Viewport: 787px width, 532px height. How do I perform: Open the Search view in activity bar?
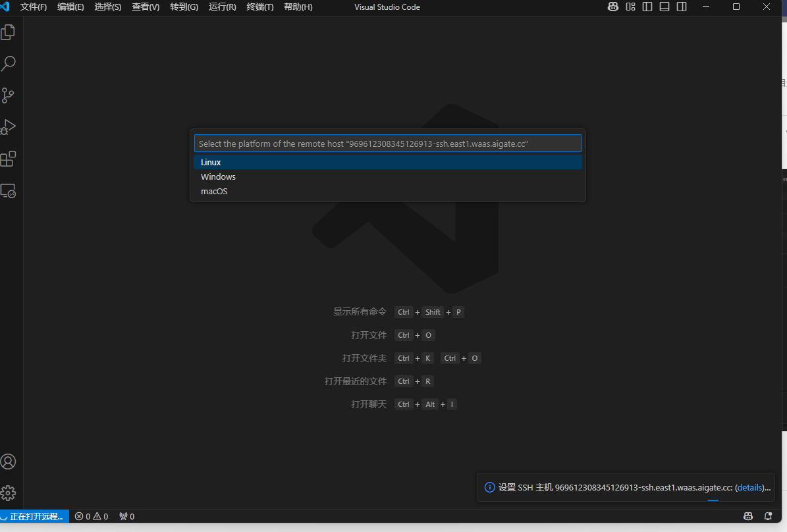coord(9,64)
